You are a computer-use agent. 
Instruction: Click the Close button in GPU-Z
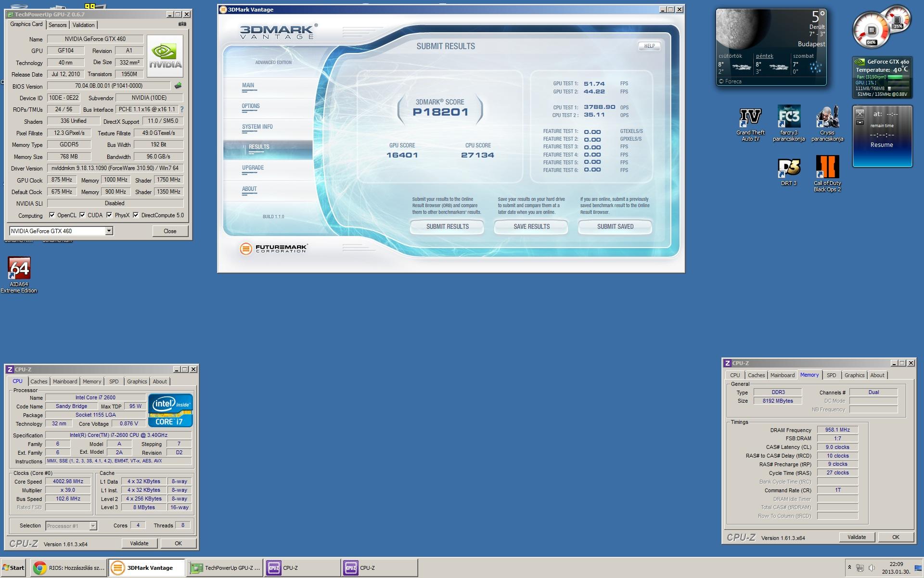(170, 231)
